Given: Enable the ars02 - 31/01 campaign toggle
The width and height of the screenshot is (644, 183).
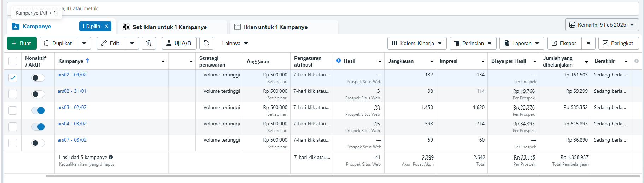Looking at the screenshot, I should pos(38,94).
